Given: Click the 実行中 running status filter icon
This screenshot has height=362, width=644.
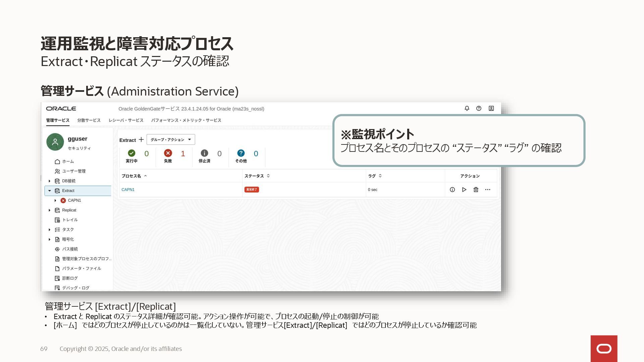Looking at the screenshot, I should 131,153.
